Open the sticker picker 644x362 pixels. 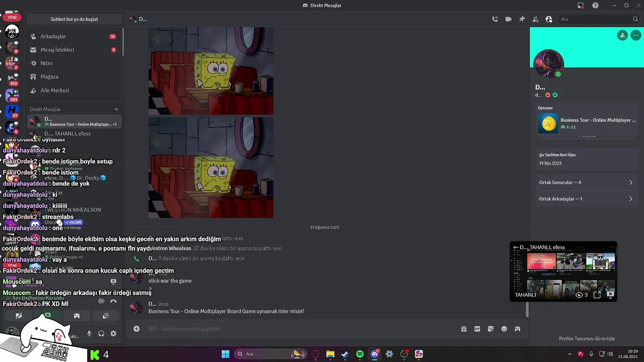pos(491,329)
